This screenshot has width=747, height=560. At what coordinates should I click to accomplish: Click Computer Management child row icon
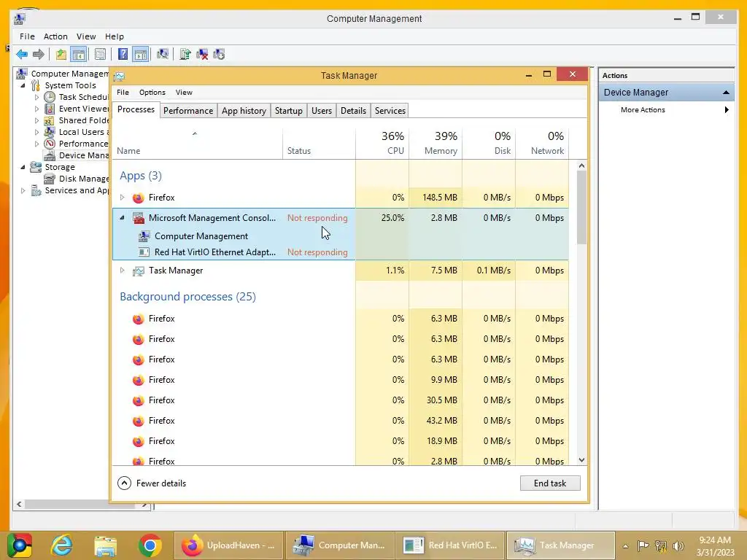click(144, 236)
